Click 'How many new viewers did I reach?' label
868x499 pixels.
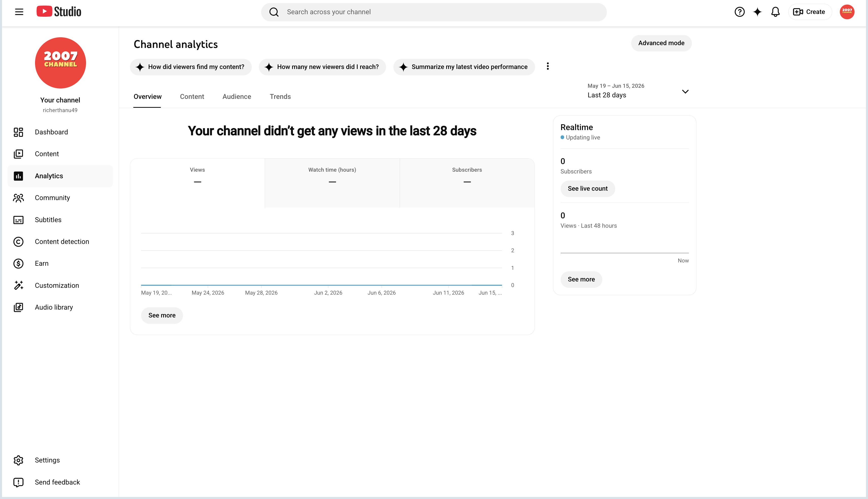[328, 67]
